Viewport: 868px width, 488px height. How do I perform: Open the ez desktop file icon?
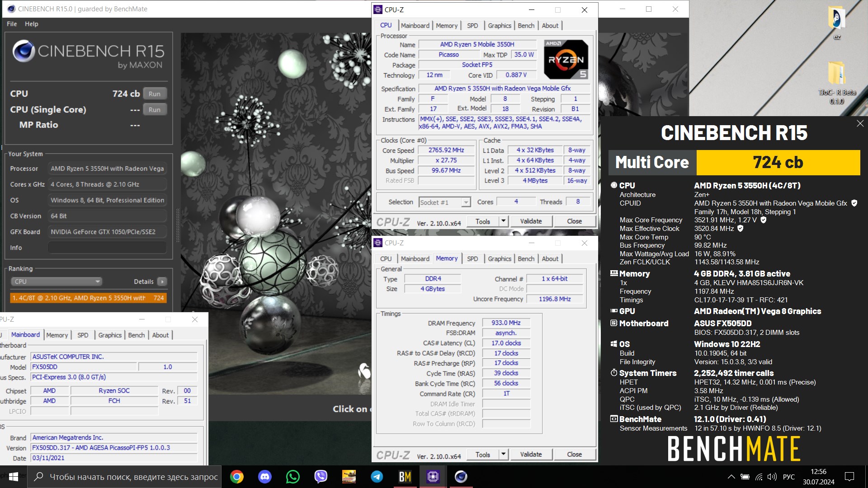tap(837, 23)
